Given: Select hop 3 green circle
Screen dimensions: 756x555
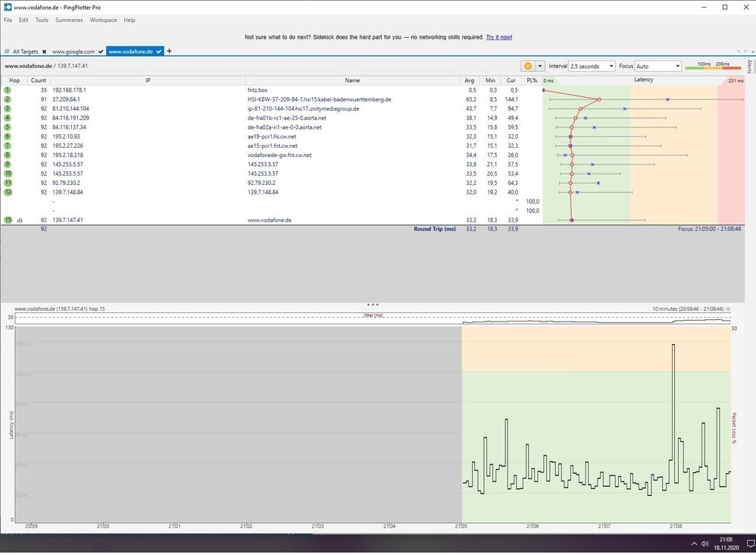Looking at the screenshot, I should [x=8, y=108].
